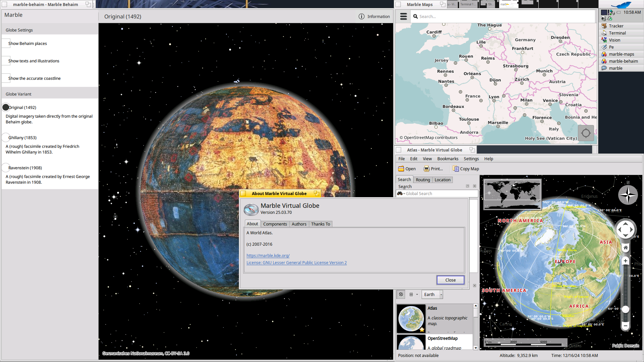Enable Show the accurate coastline checkbox
The width and height of the screenshot is (644, 362).
(6, 78)
